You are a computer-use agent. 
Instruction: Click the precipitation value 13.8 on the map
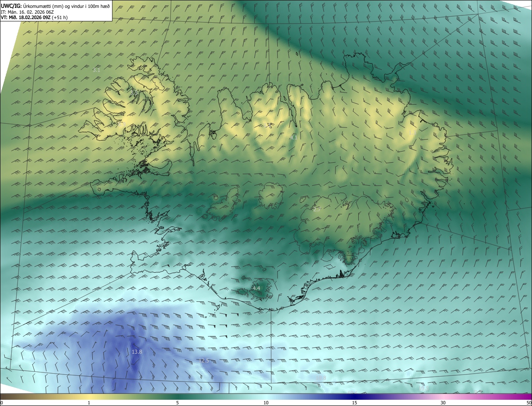[137, 352]
